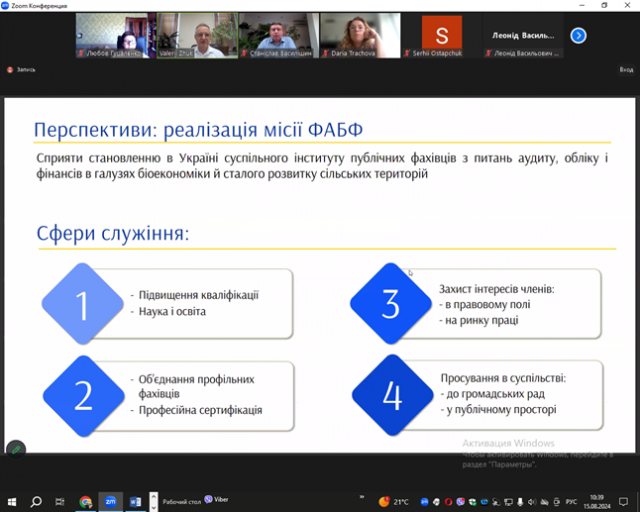This screenshot has width=640, height=512.
Task: Open the volume speaker tray icon
Action: [x=532, y=502]
